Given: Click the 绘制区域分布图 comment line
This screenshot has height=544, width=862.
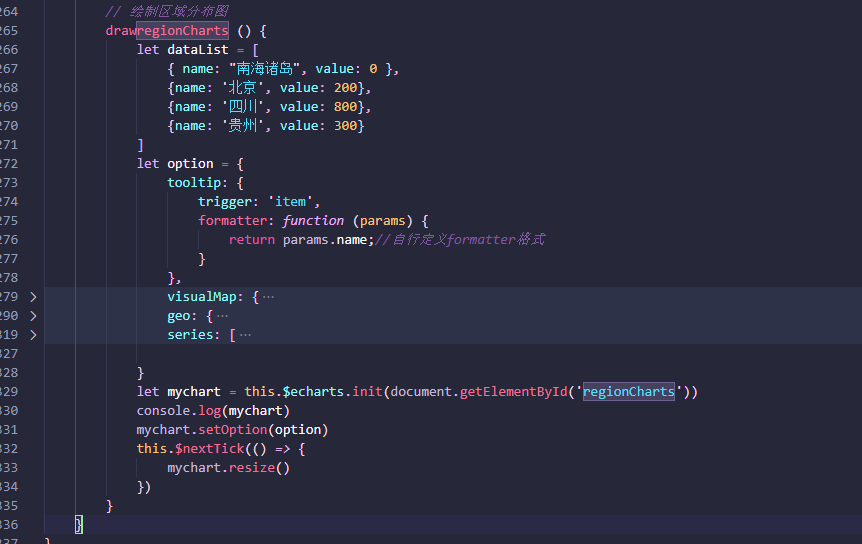Looking at the screenshot, I should (x=167, y=12).
